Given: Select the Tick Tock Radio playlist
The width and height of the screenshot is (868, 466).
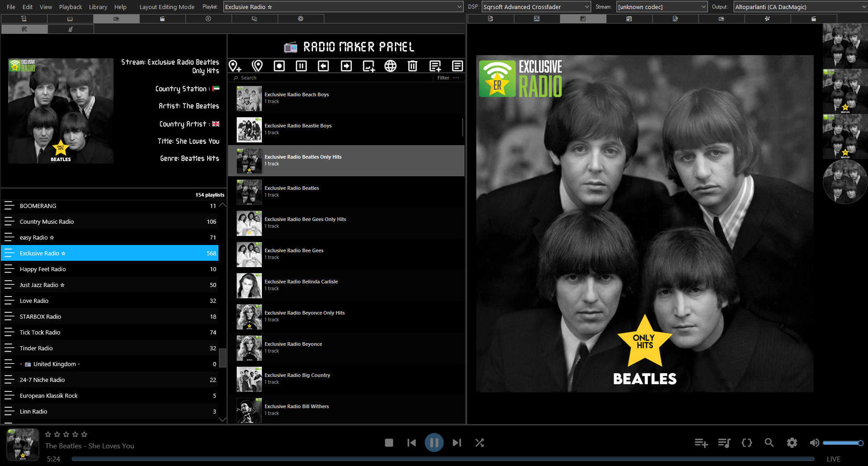Looking at the screenshot, I should 110,332.
